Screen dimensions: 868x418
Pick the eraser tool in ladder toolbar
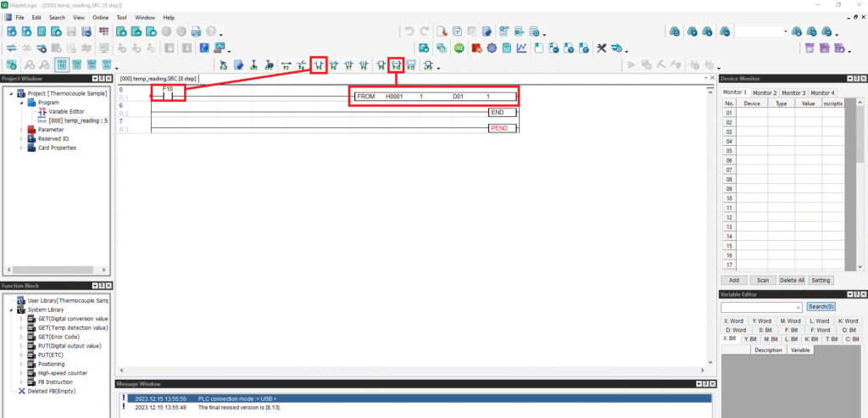pos(238,64)
